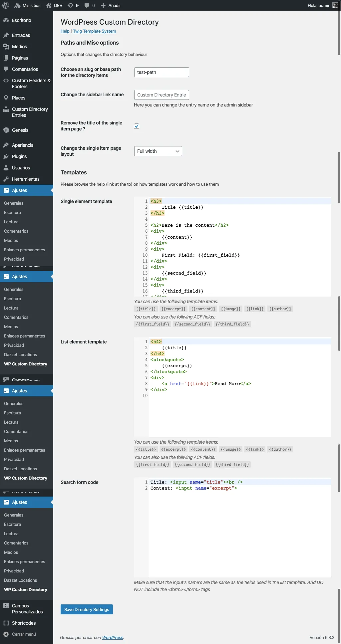Click the Campos Personalizados fields icon
The height and width of the screenshot is (644, 341).
(6, 606)
